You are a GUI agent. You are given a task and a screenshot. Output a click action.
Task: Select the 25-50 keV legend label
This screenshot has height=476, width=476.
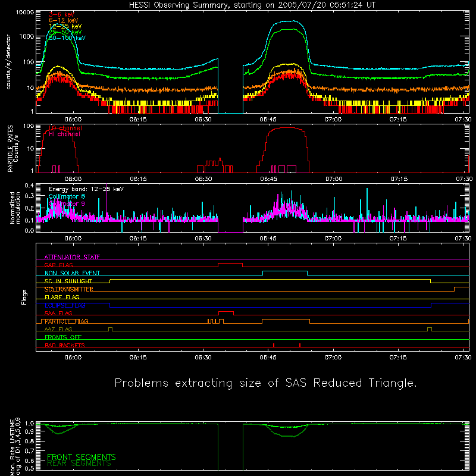[x=65, y=32]
